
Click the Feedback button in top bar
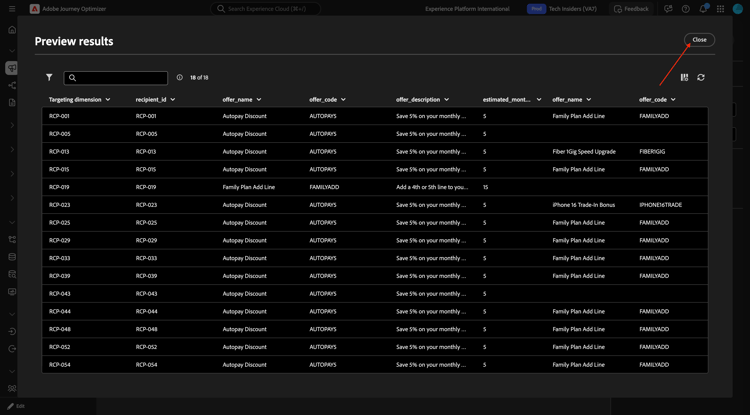pos(631,9)
